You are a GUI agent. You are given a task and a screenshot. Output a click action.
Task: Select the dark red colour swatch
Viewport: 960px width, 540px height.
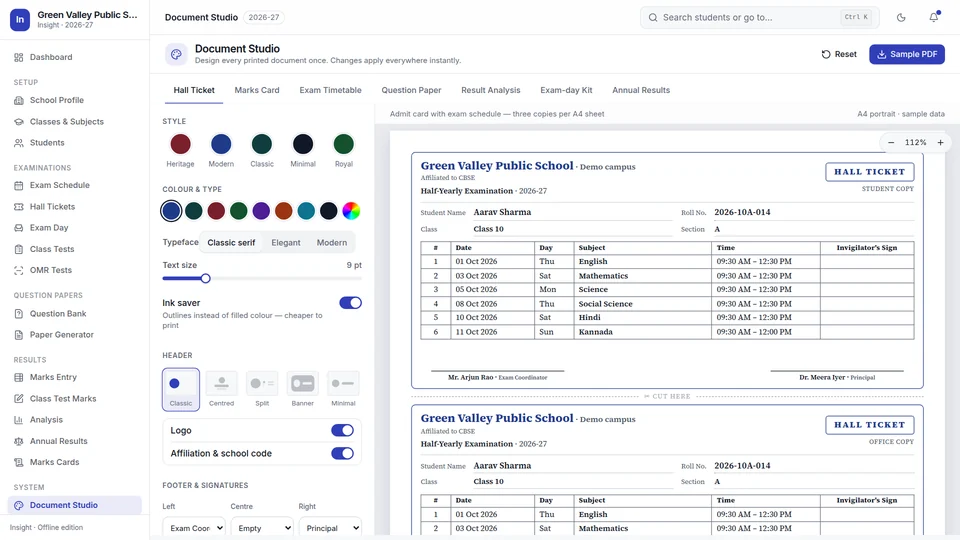[x=216, y=211]
